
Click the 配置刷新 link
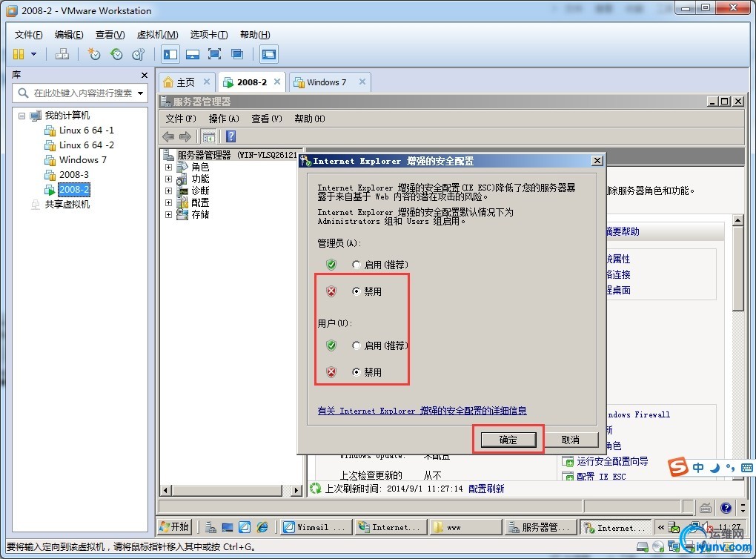point(486,489)
